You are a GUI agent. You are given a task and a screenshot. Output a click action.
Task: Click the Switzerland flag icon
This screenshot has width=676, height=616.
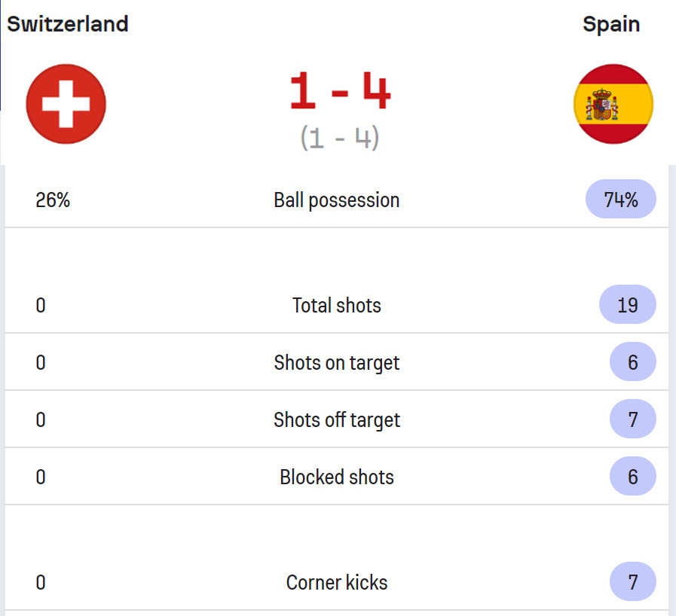pos(66,104)
